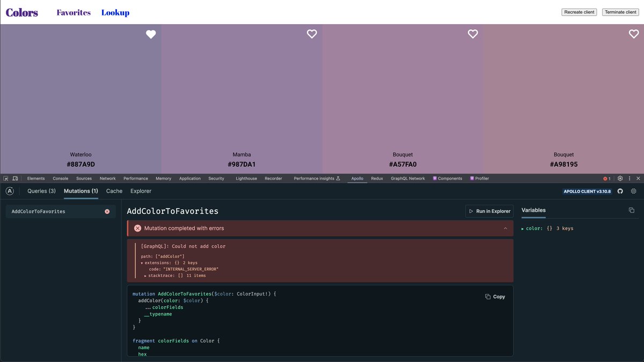Click the AddColorToFavorites mutation heading
Screen dimensions: 644x362
tap(173, 211)
